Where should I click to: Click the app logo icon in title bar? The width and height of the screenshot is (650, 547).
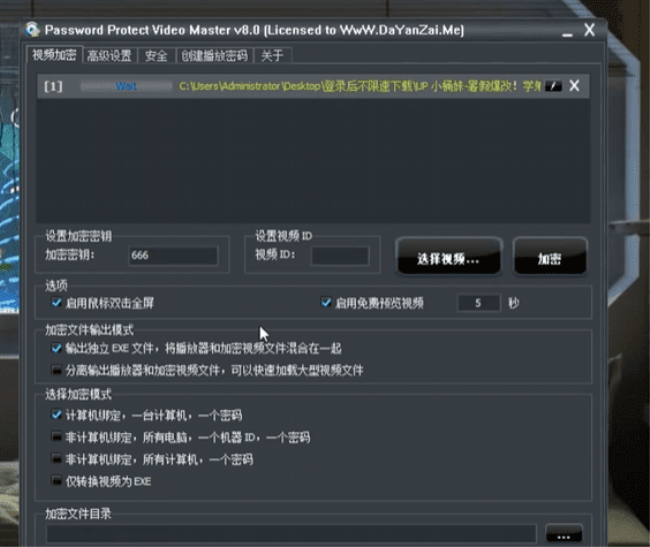coord(33,31)
